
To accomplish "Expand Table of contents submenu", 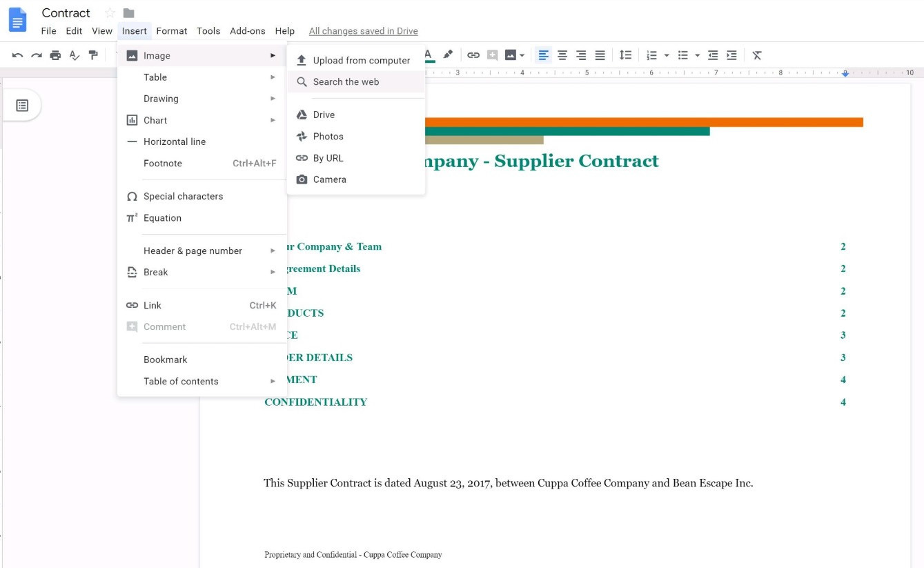I will coord(202,381).
